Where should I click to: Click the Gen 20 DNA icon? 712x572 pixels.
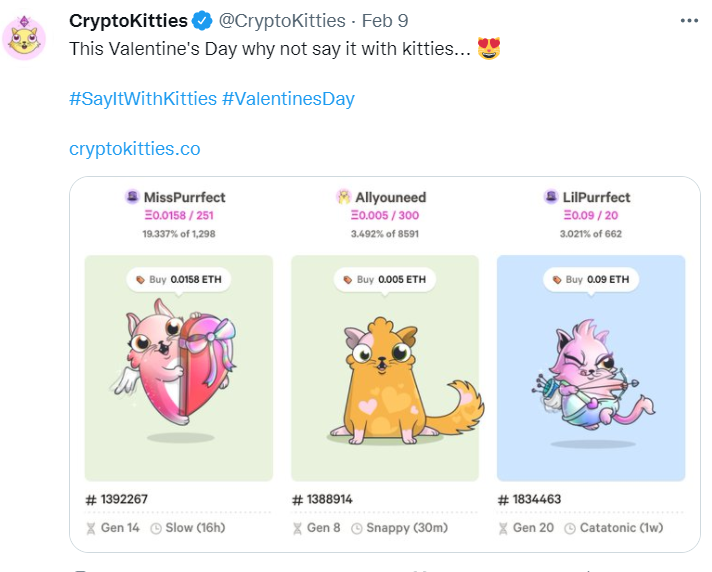[502, 528]
